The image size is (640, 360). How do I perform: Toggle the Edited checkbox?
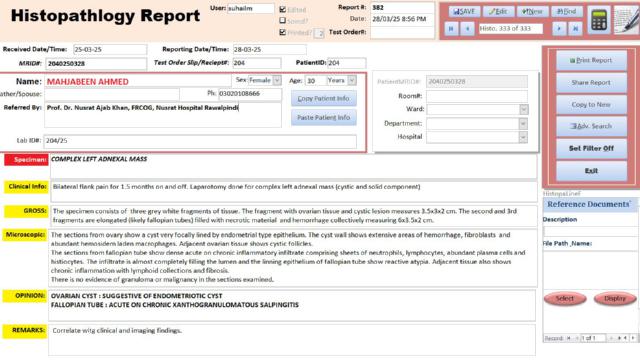(282, 9)
